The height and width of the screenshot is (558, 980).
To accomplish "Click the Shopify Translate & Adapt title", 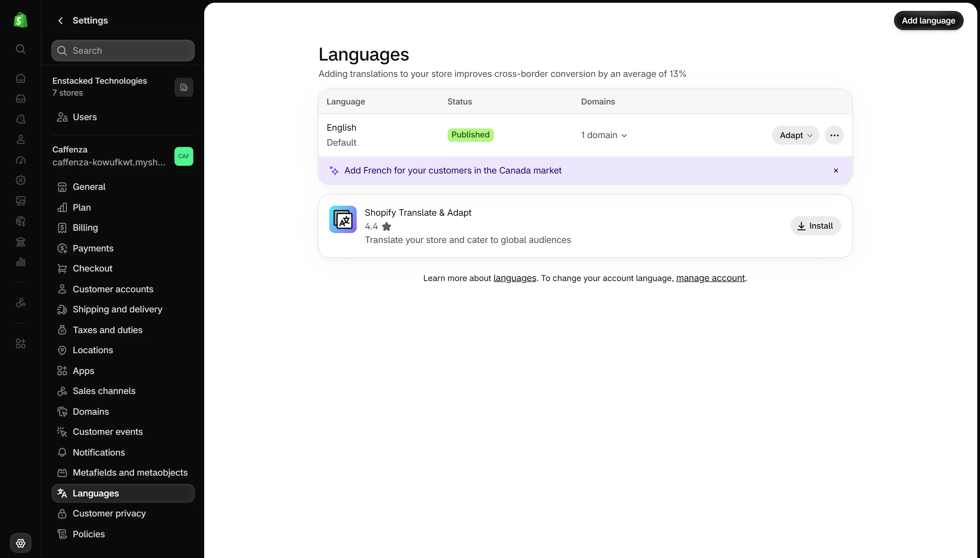I will pos(418,213).
